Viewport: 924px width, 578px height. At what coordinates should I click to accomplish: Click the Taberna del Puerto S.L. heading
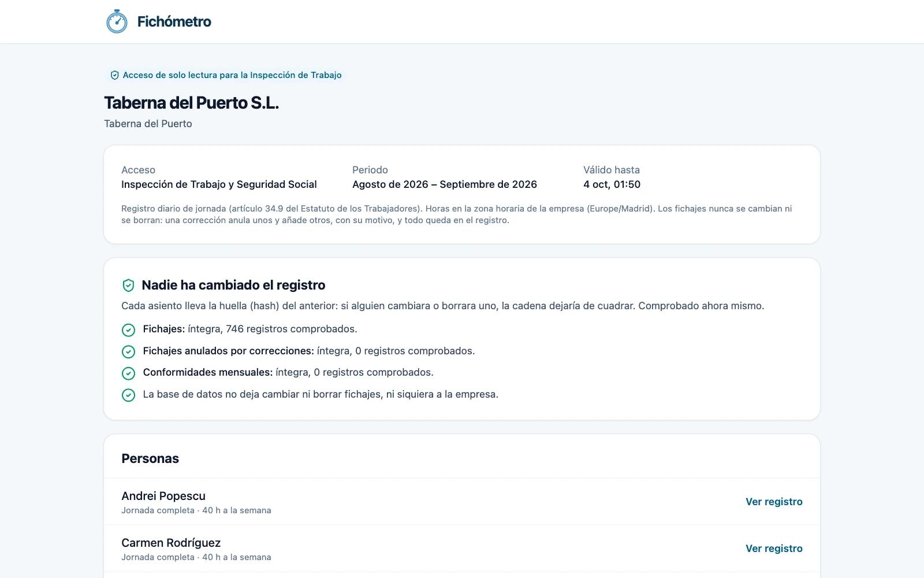tap(191, 103)
